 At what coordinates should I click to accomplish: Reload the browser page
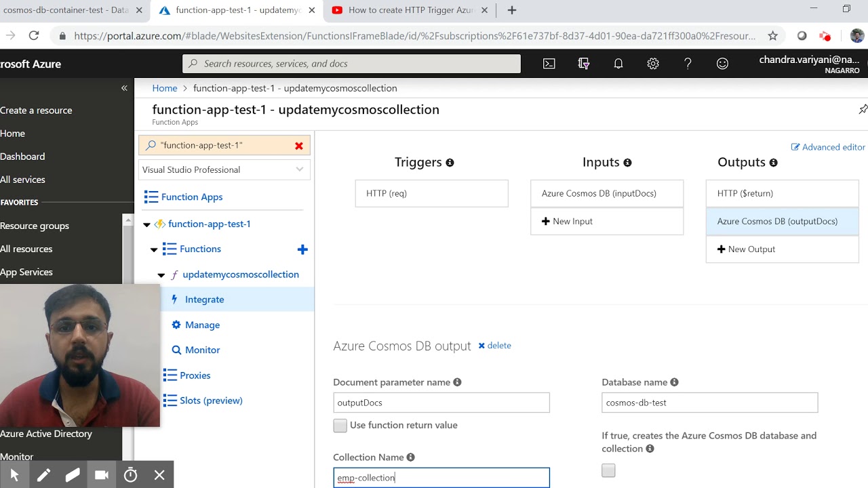coord(34,36)
